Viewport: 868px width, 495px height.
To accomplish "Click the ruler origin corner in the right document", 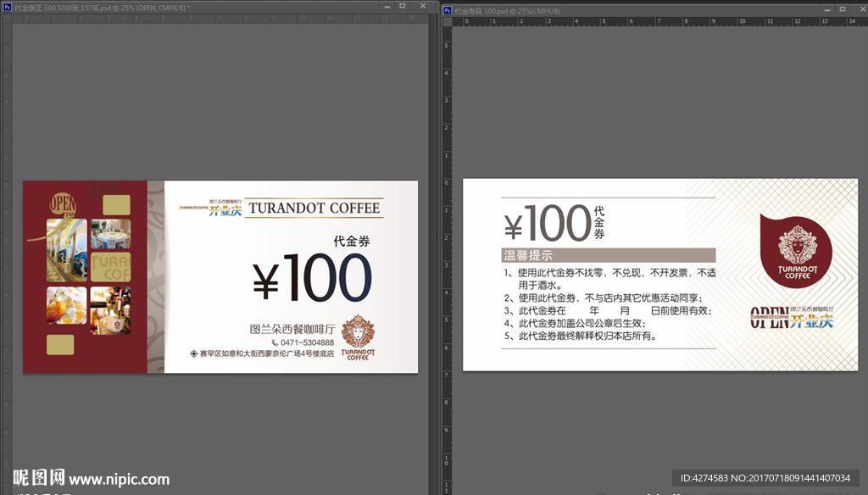I will (x=447, y=22).
